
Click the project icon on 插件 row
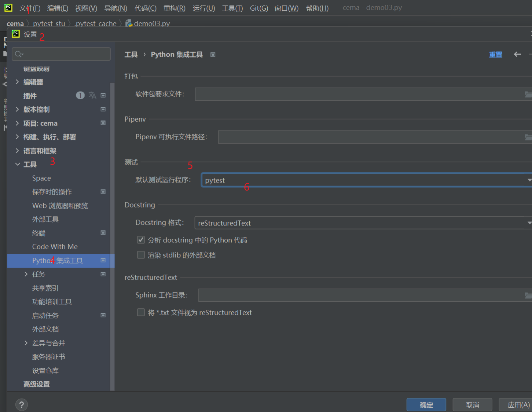(103, 96)
